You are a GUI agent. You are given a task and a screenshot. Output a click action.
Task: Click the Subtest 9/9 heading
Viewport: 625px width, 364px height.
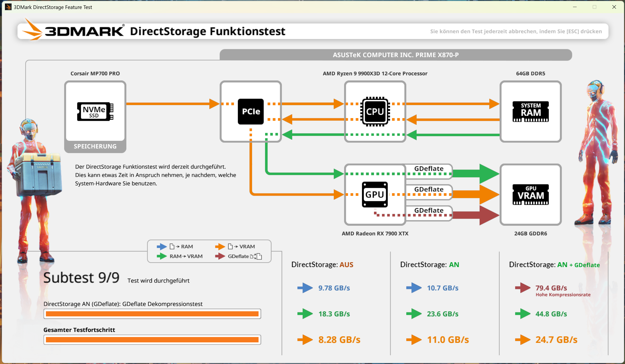(81, 277)
